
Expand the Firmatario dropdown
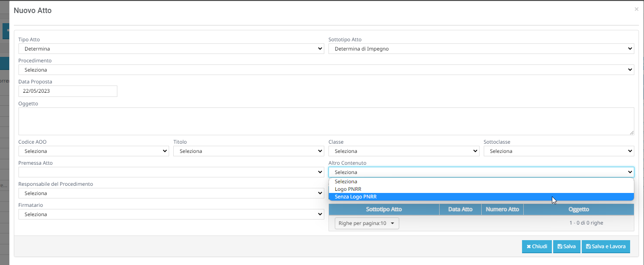click(171, 214)
